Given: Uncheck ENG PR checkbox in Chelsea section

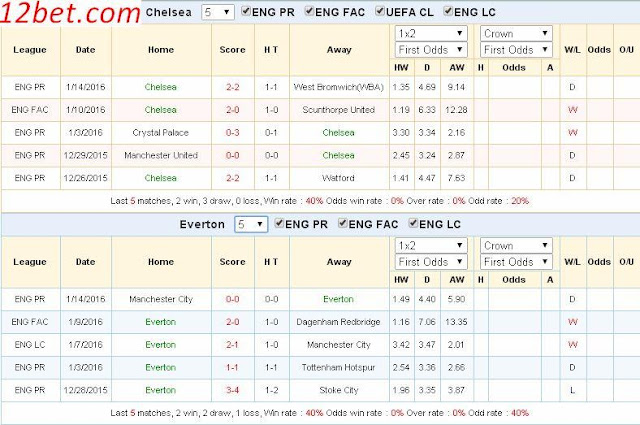Looking at the screenshot, I should (x=246, y=11).
